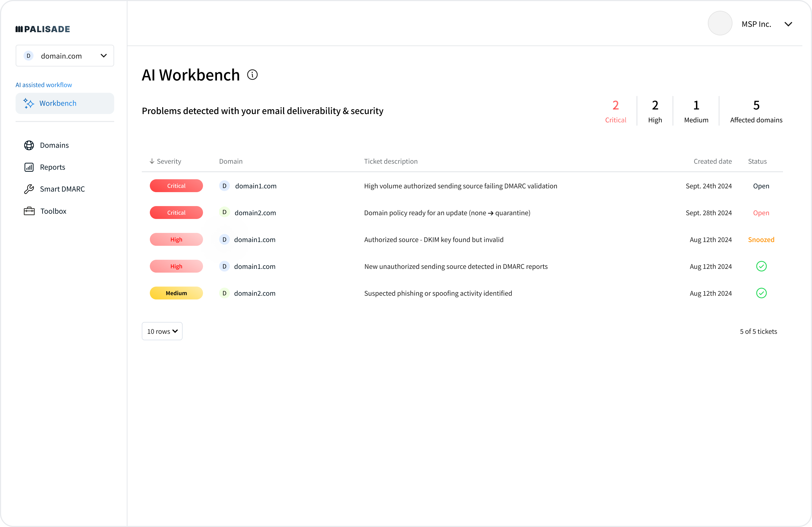Click the MSP Inc. avatar circle

tap(720, 24)
